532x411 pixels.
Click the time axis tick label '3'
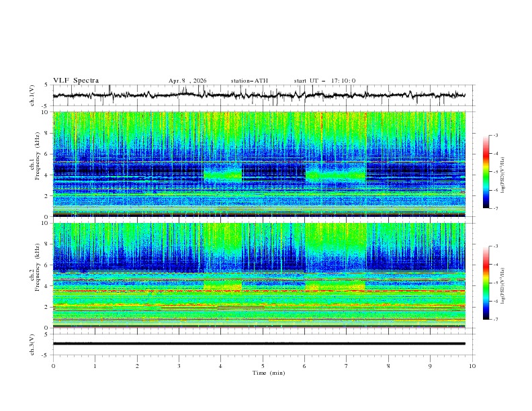click(179, 366)
